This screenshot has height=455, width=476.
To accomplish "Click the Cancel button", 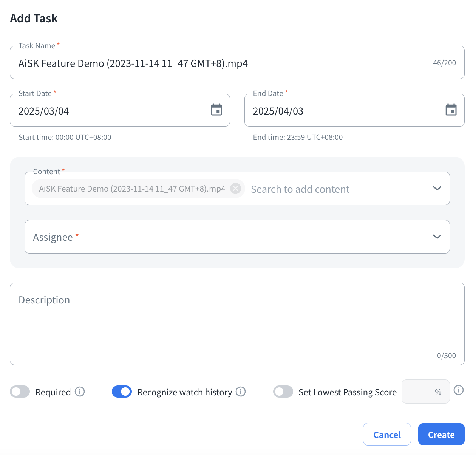I will [387, 435].
